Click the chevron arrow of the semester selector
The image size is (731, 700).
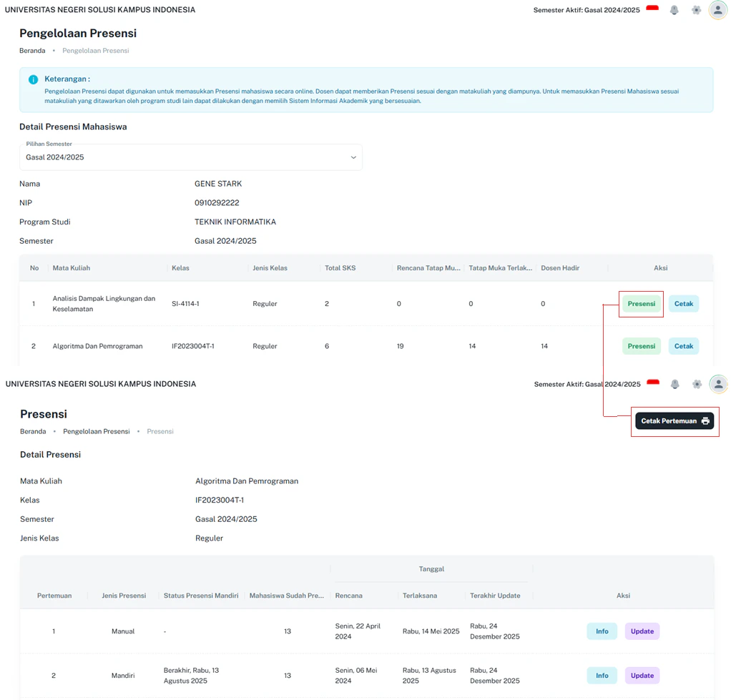(353, 157)
